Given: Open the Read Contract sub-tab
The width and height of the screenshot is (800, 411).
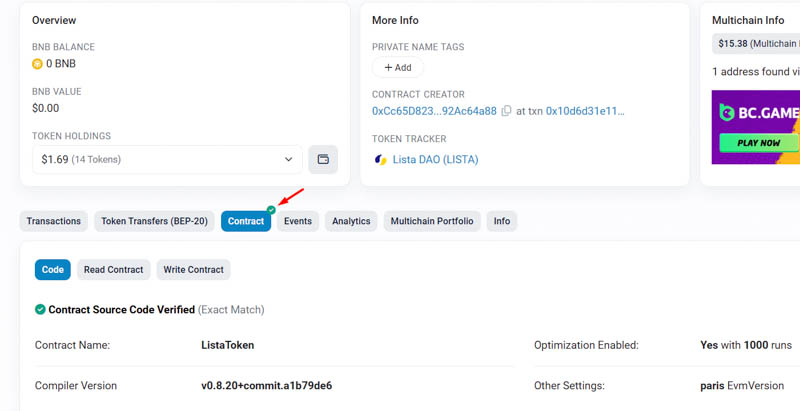Looking at the screenshot, I should coord(114,270).
